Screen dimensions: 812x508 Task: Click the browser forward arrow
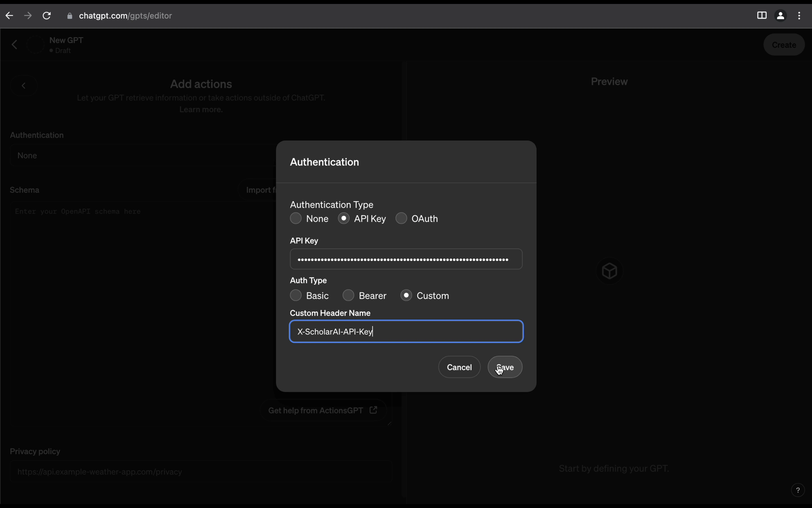click(28, 16)
